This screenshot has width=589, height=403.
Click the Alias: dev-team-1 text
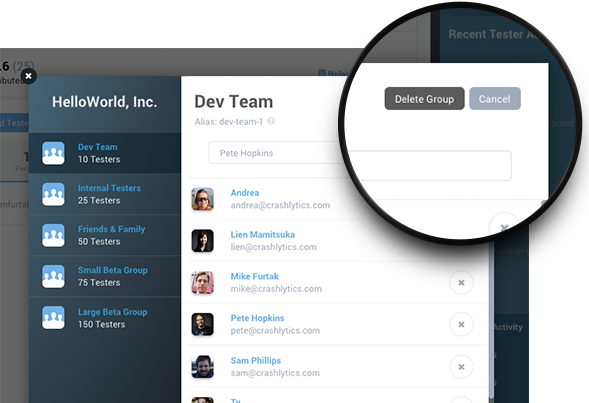[229, 122]
